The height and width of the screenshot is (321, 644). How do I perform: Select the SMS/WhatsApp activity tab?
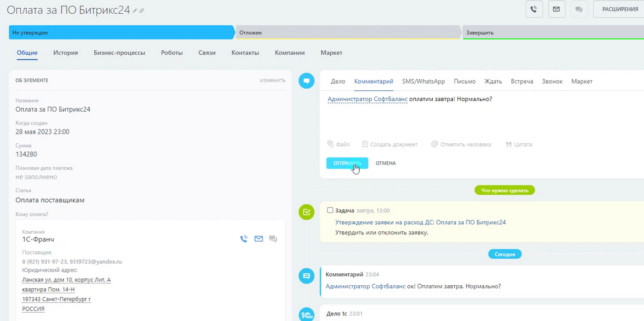point(423,81)
